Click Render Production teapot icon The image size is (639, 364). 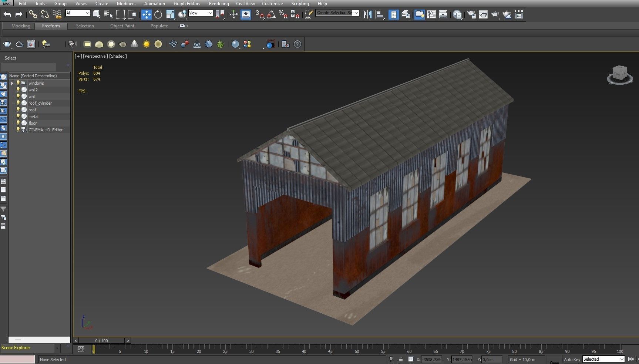point(495,14)
